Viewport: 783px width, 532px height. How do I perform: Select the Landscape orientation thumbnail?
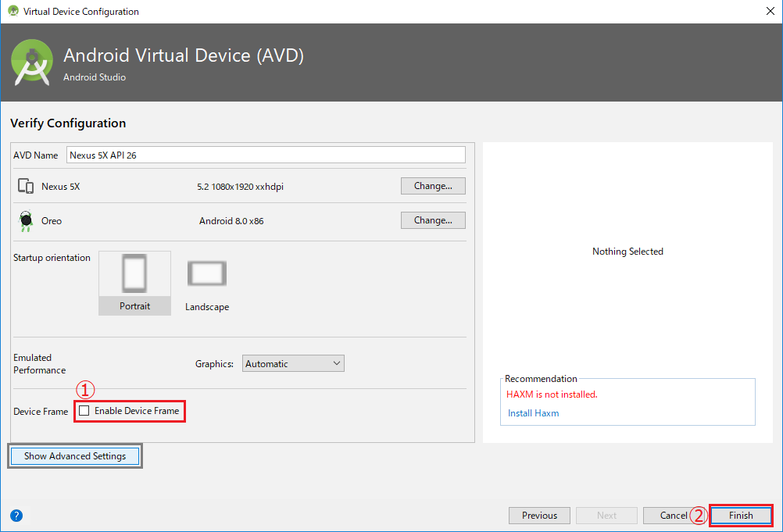point(206,273)
